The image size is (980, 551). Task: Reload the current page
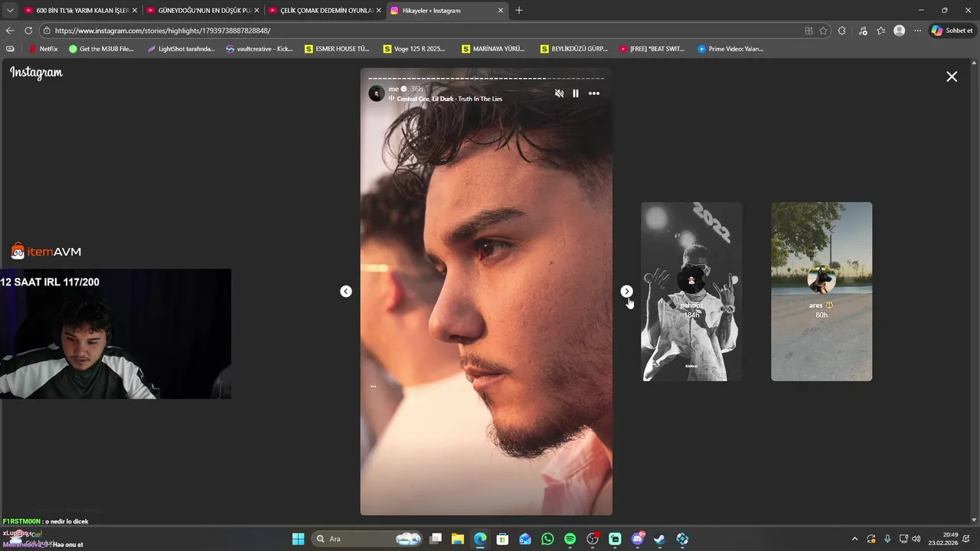28,31
